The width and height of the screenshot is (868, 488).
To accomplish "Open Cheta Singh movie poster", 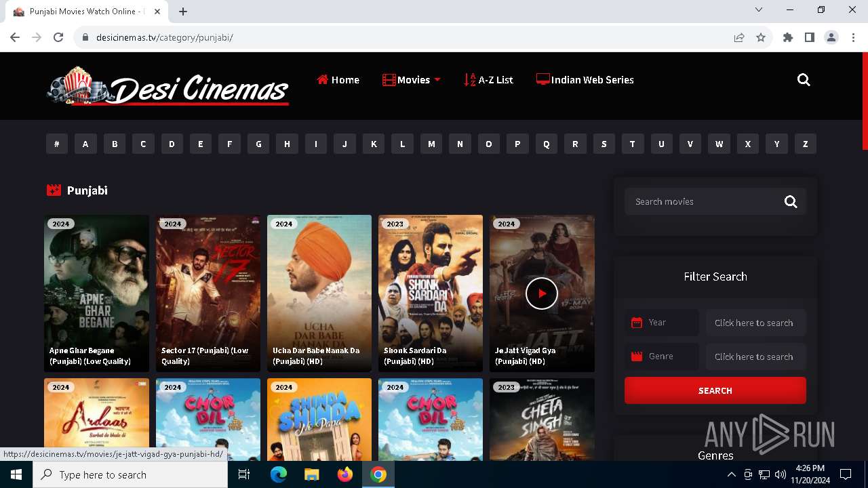I will 542,420.
